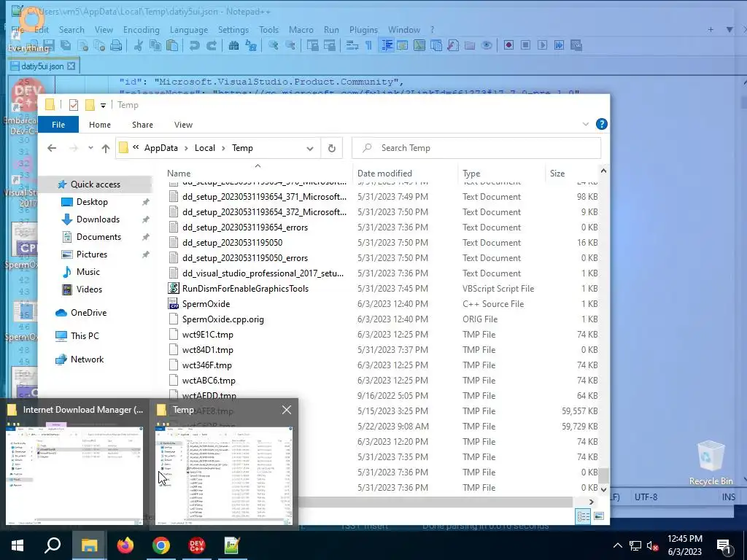Select OneDrive in the navigation pane
Screen dimensions: 747x560
88,313
